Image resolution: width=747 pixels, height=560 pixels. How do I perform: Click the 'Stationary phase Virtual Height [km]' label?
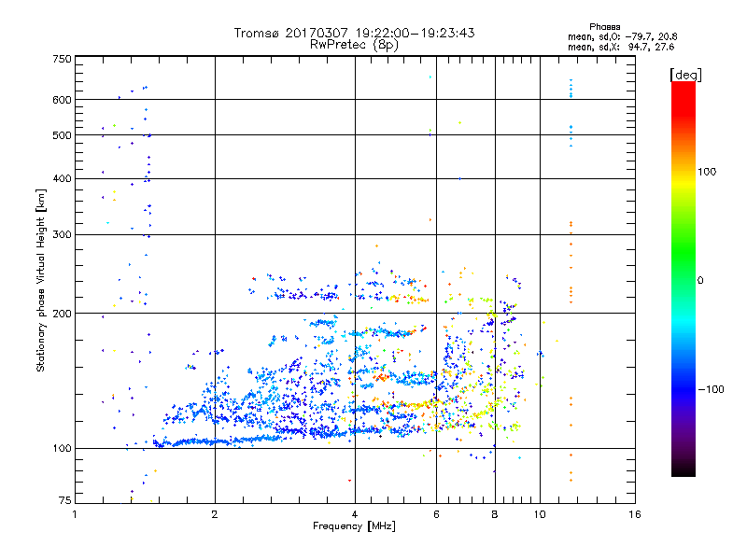pyautogui.click(x=41, y=281)
